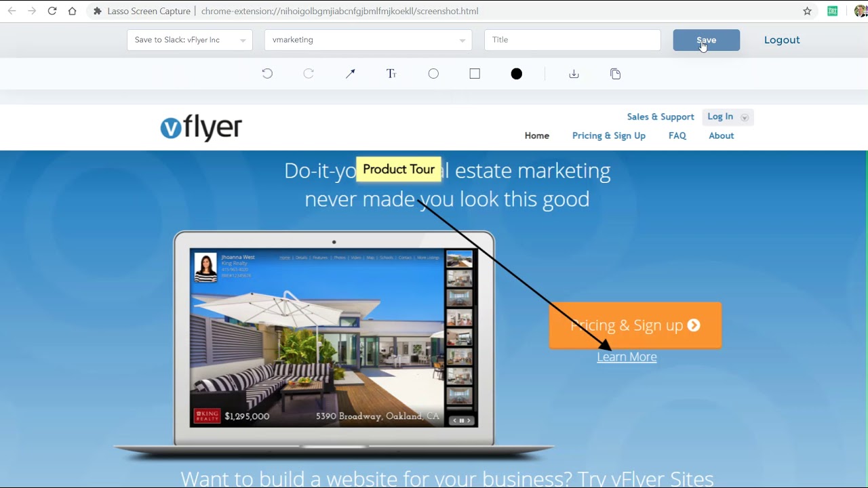Viewport: 868px width, 488px height.
Task: Click the pause control under property thumbnails
Action: (x=462, y=420)
